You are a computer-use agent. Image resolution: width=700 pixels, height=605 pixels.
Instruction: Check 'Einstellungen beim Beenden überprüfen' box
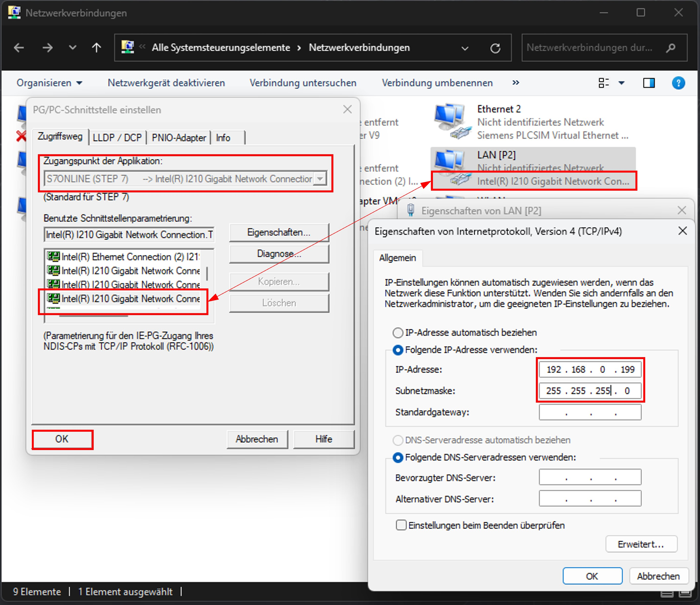[401, 525]
